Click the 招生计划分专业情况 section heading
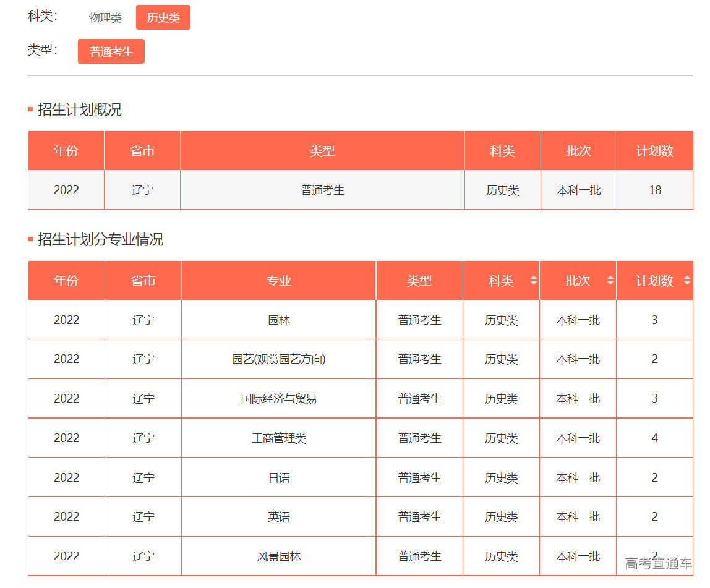 [100, 240]
